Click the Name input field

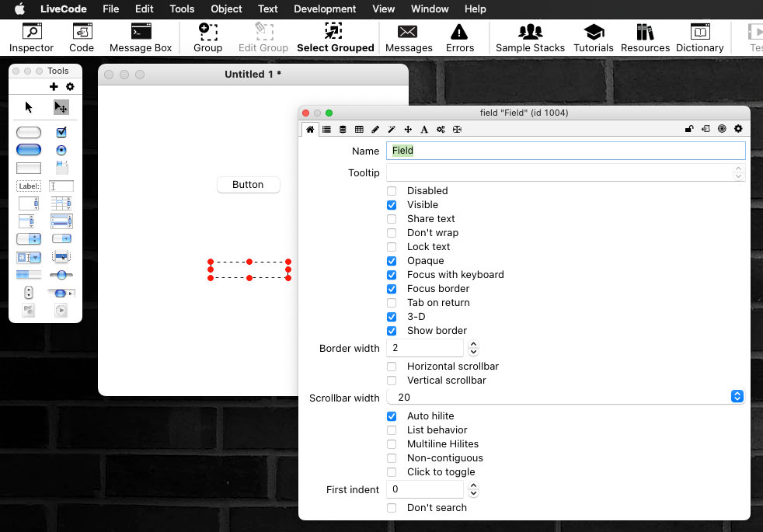point(566,151)
